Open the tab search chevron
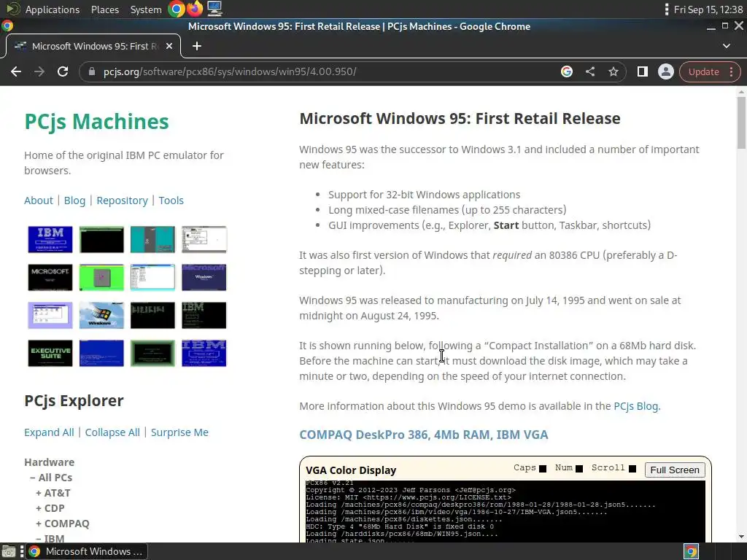 [726, 46]
